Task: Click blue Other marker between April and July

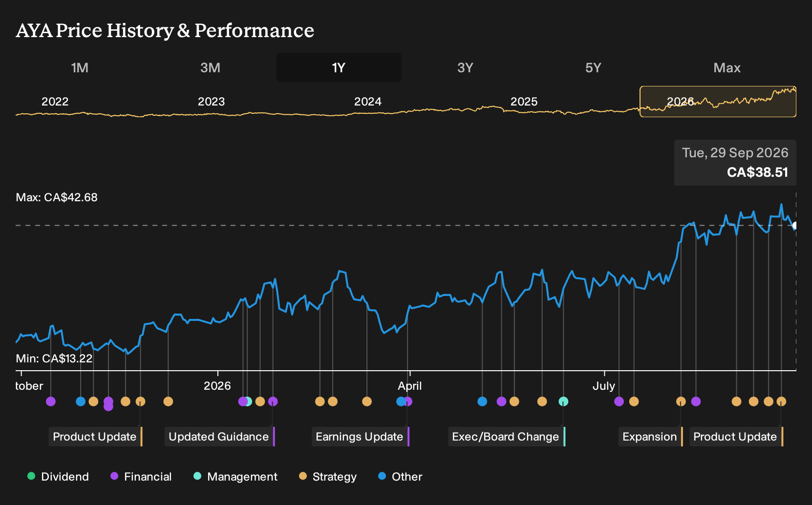Action: (482, 401)
